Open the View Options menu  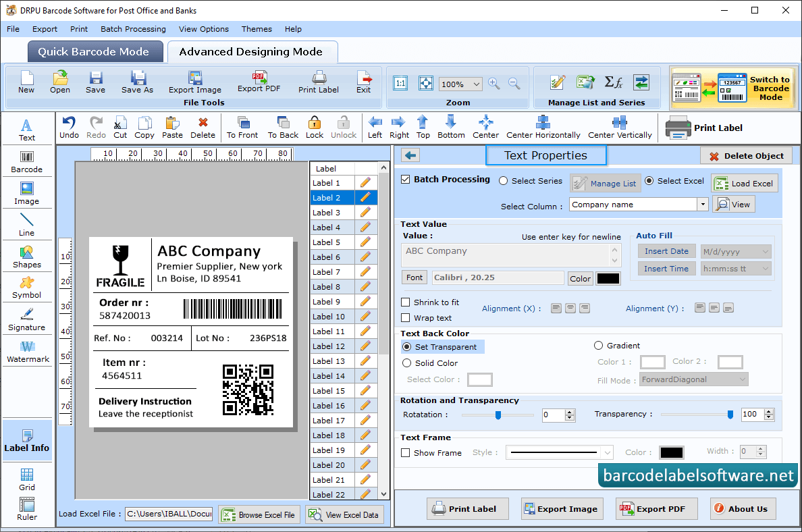click(x=204, y=29)
